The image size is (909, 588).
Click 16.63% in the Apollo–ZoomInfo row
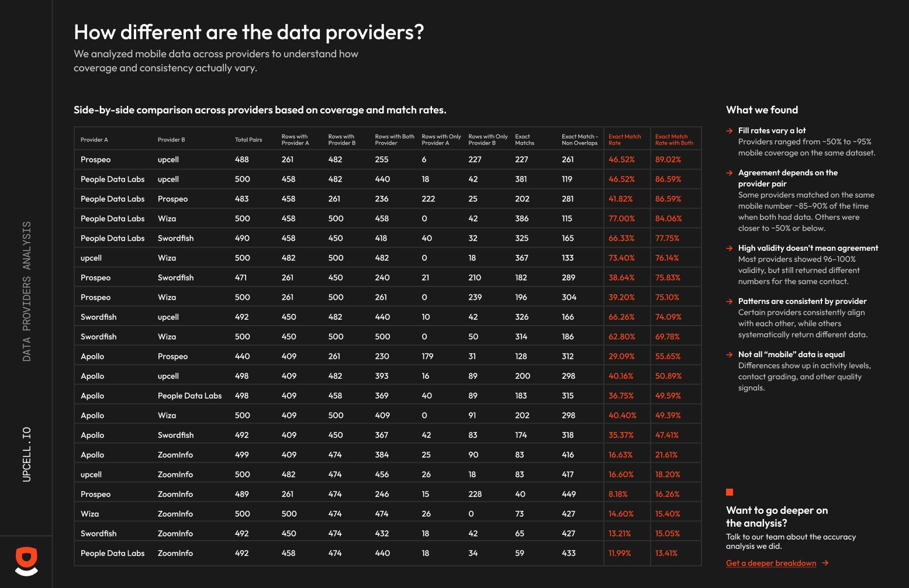(620, 455)
